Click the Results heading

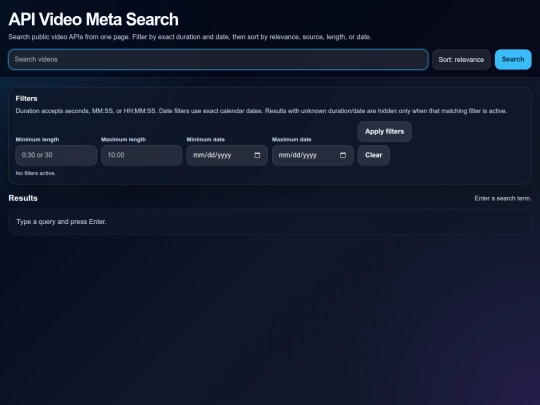click(x=23, y=198)
